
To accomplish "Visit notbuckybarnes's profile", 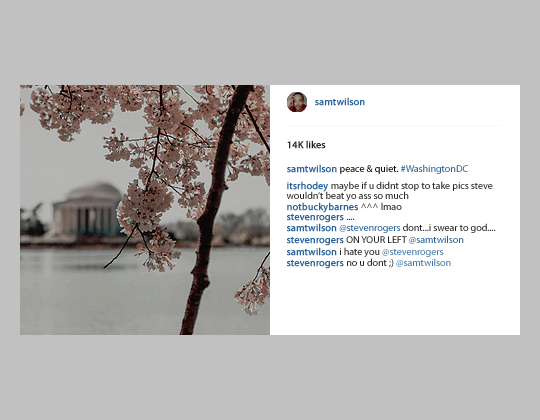I will [322, 207].
